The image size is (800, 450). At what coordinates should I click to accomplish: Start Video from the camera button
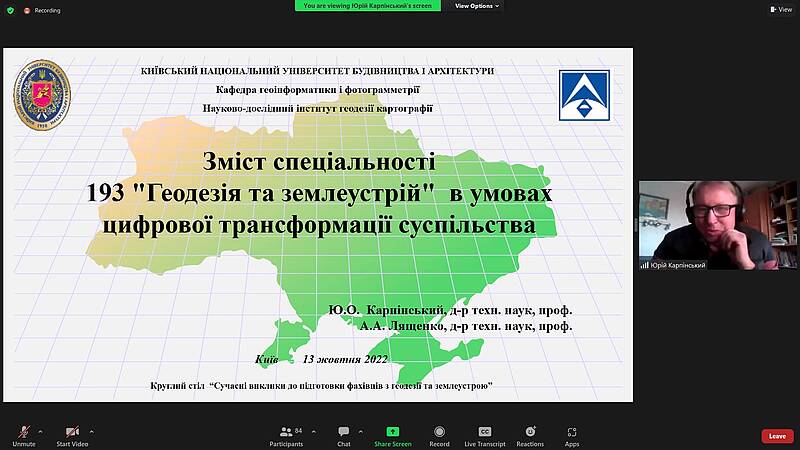click(71, 436)
